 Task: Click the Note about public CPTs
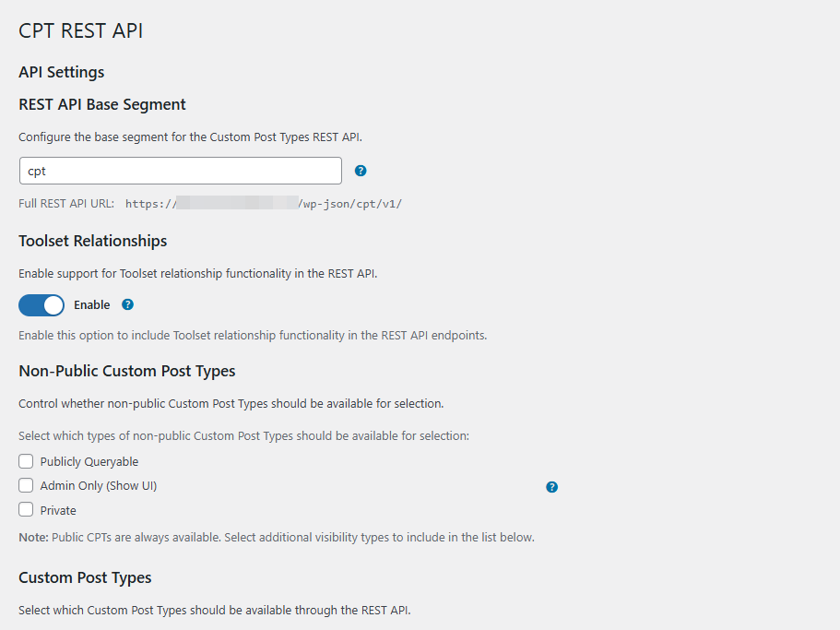pos(276,537)
